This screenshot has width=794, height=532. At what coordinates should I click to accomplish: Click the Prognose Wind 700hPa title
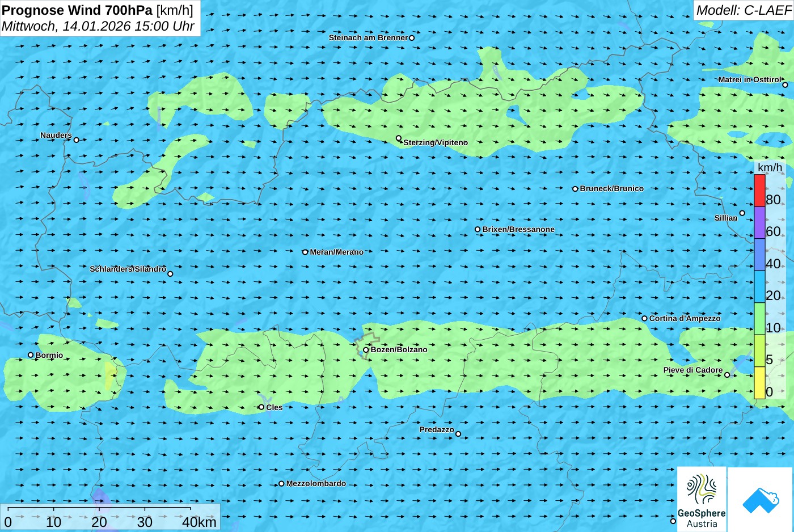pos(77,10)
